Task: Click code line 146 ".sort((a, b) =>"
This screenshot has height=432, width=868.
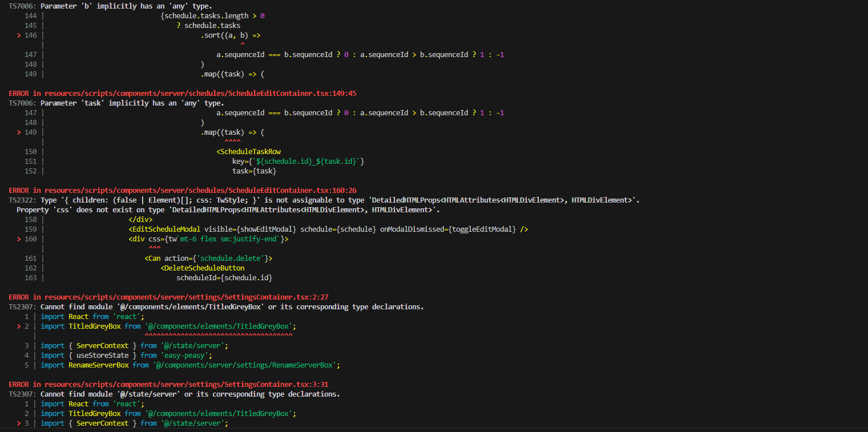Action: (231, 35)
